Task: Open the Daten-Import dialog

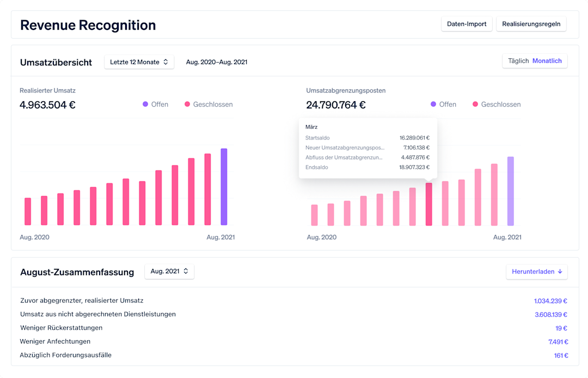Action: tap(467, 24)
